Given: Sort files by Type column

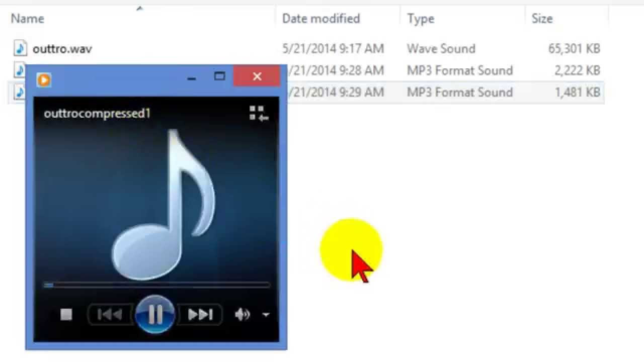Looking at the screenshot, I should point(421,19).
